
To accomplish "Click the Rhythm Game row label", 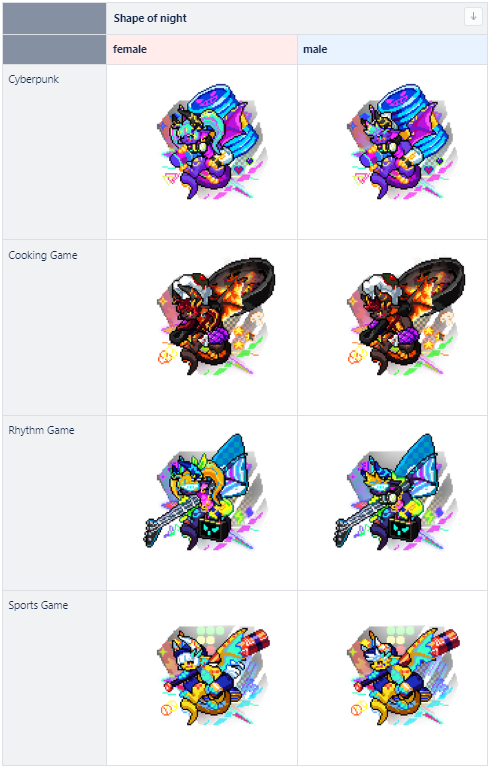I will point(41,431).
